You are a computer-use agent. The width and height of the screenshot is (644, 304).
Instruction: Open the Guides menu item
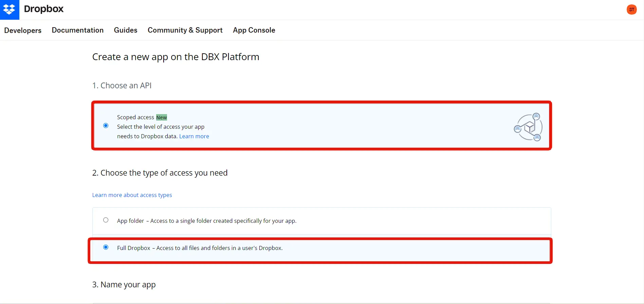point(126,30)
